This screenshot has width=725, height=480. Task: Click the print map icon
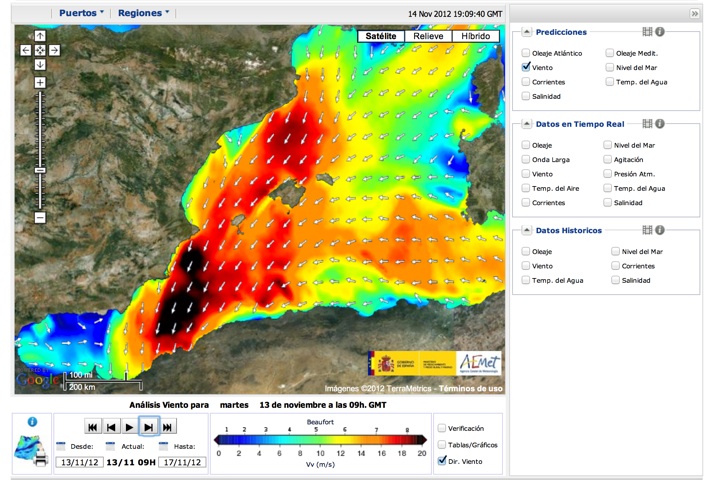point(41,460)
